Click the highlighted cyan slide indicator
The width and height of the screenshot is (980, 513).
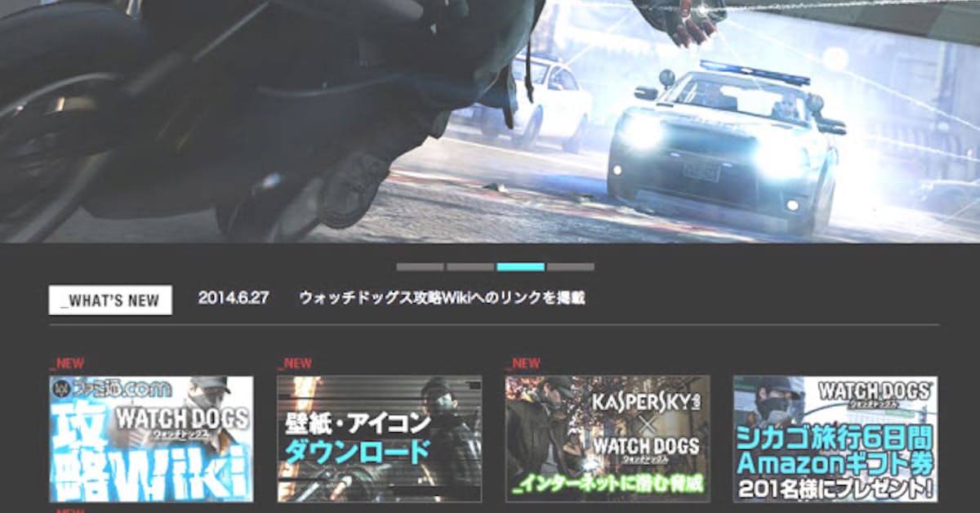(x=520, y=267)
